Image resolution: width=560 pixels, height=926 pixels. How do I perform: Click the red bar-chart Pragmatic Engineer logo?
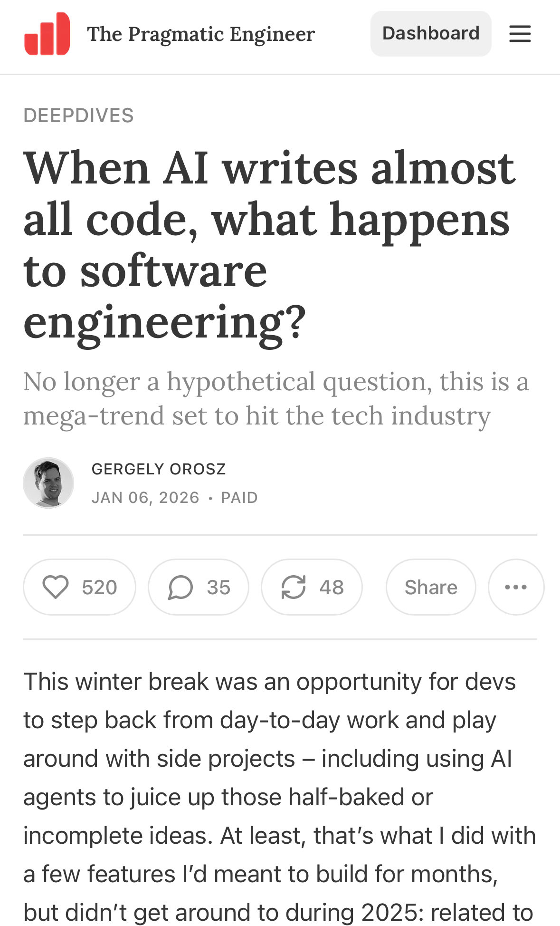(47, 34)
